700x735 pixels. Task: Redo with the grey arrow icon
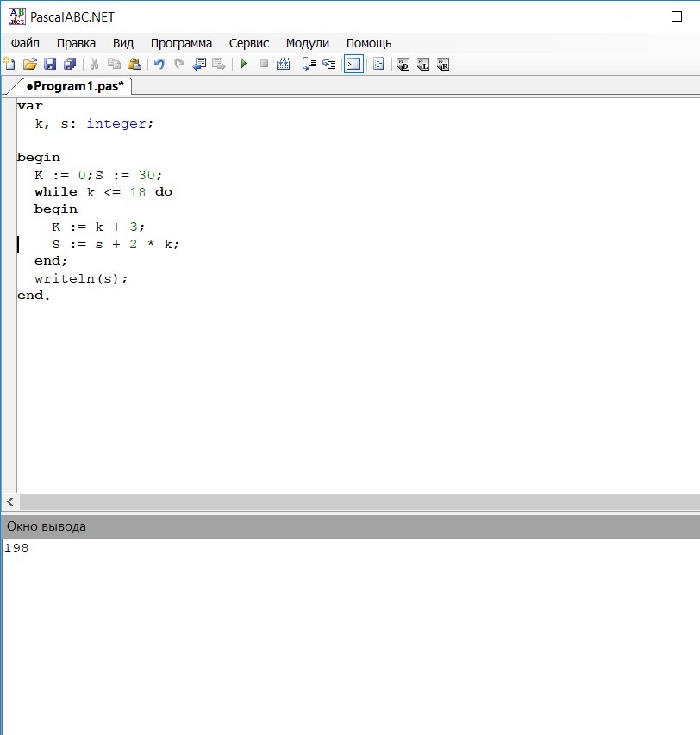pyautogui.click(x=179, y=64)
